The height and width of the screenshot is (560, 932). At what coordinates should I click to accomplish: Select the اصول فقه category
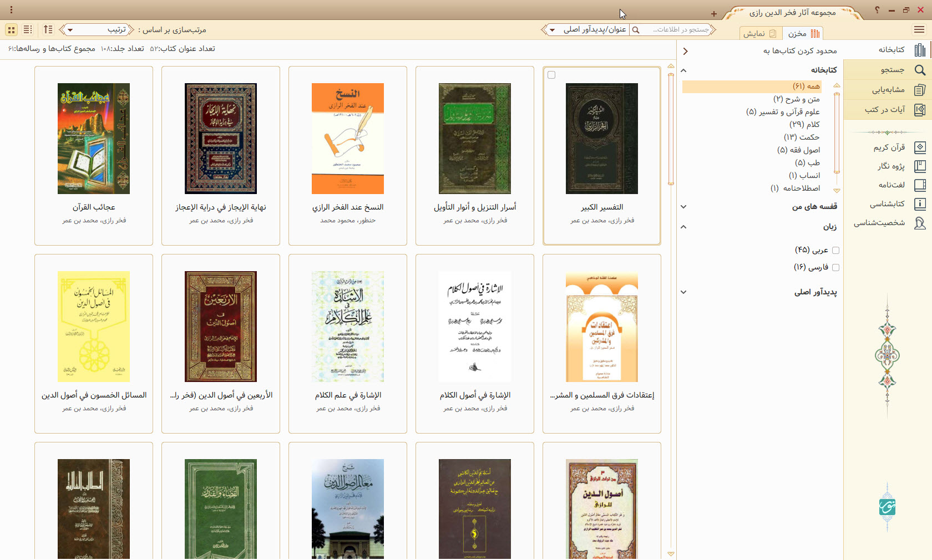[x=799, y=150]
